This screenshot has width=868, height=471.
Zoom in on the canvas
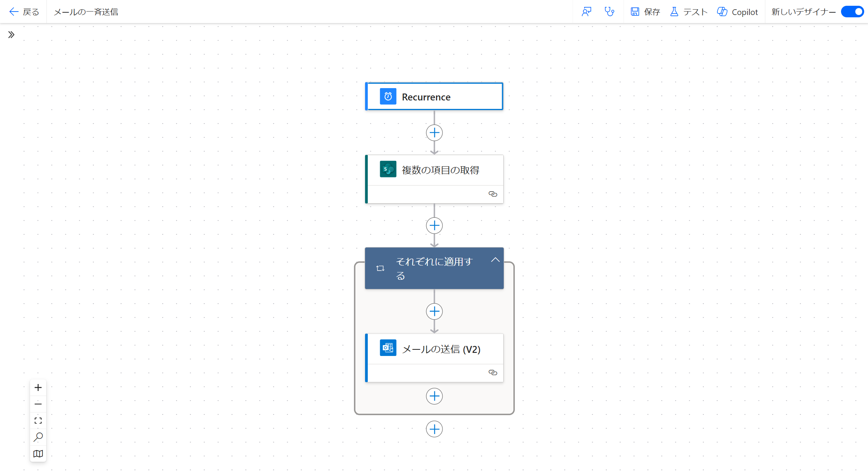[38, 387]
